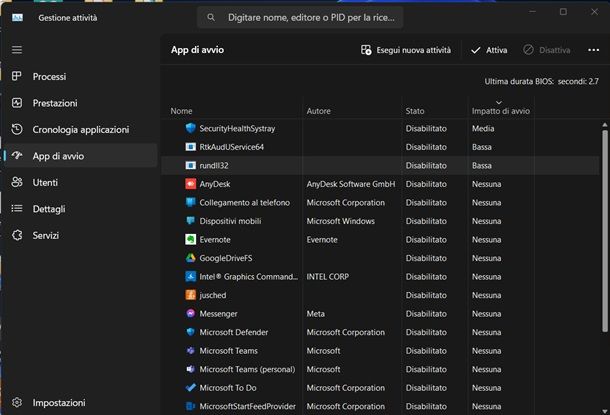
Task: Click the Messenger icon
Action: pos(190,313)
